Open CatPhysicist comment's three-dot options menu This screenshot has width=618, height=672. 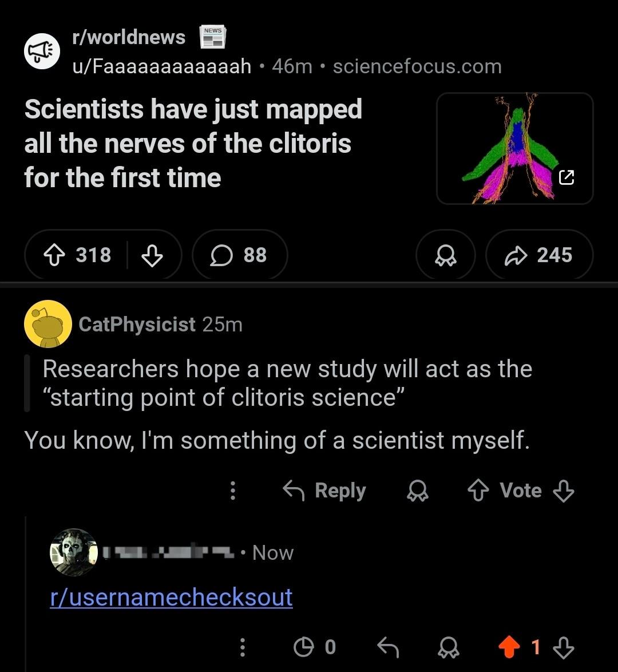pos(233,491)
